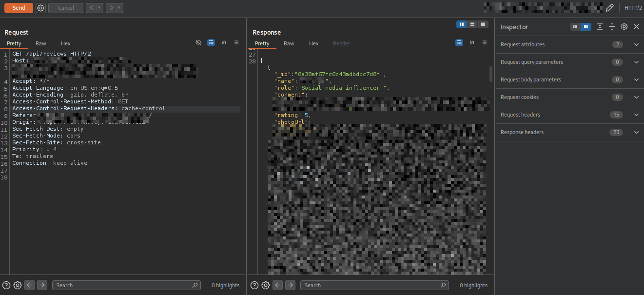
Task: Focus the Request search field
Action: click(126, 285)
